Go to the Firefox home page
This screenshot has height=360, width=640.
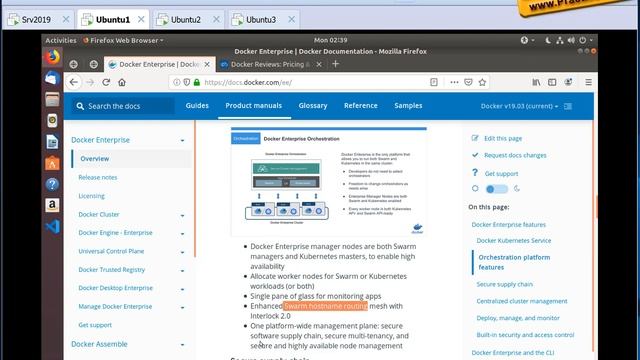point(122,82)
